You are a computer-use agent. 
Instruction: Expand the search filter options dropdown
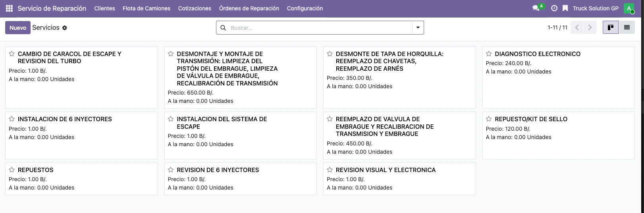(x=418, y=28)
